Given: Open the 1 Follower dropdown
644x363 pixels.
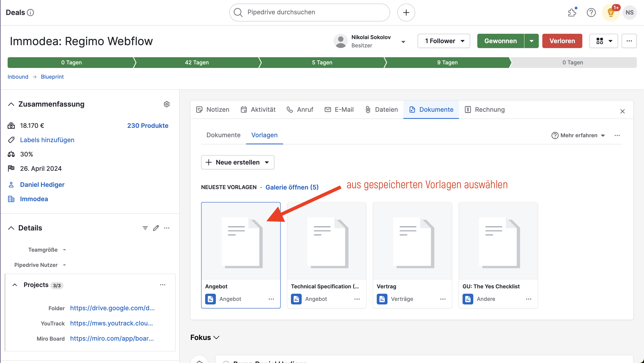Looking at the screenshot, I should [x=444, y=41].
